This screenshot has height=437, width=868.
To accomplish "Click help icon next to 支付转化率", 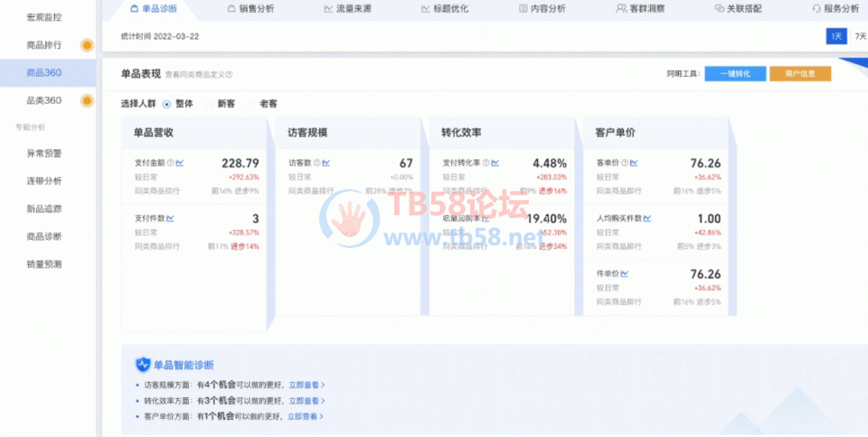I will (x=486, y=163).
